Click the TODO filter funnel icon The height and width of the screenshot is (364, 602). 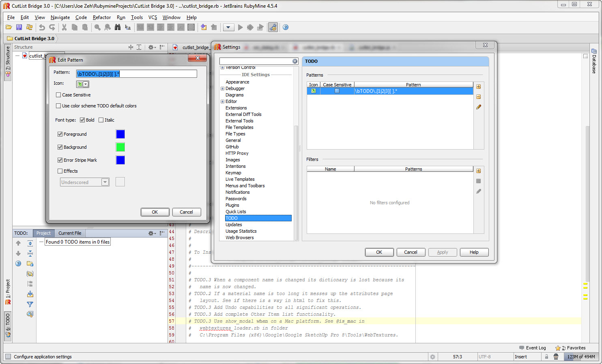tap(30, 304)
